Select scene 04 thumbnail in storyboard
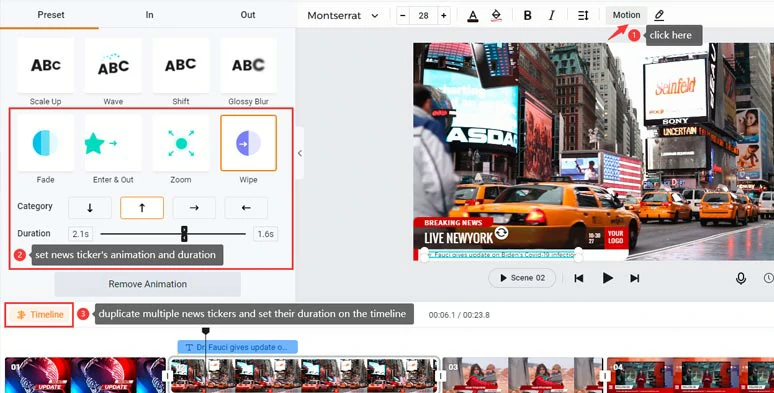The height and width of the screenshot is (393, 774). [x=691, y=375]
